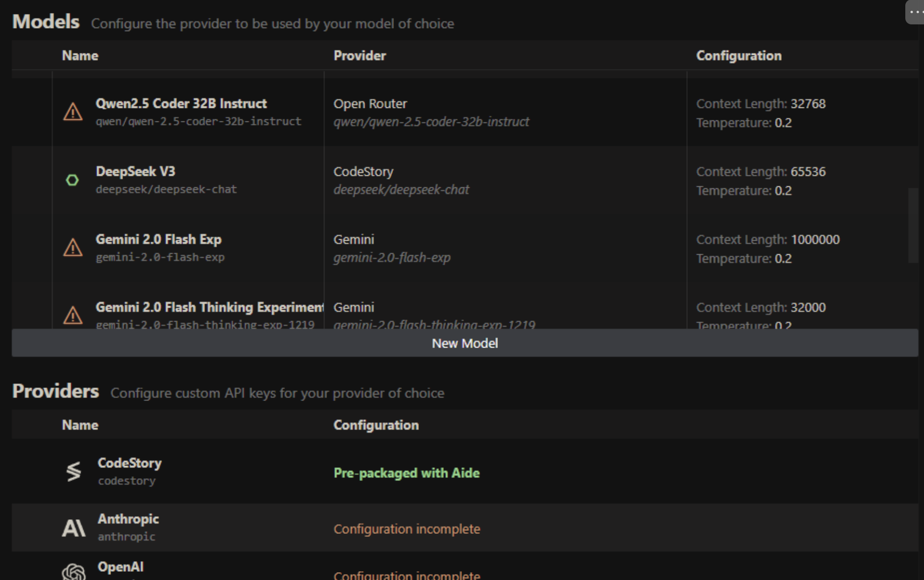Screen dimensions: 924x580
Task: Select the Qwen2.5 Coder 32B Instruct model name
Action: click(181, 103)
